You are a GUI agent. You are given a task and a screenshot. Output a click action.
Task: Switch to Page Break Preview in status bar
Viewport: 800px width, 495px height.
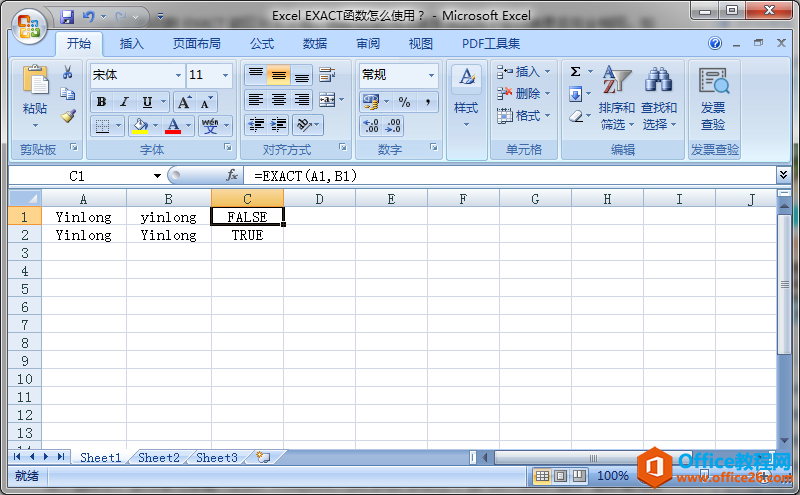coord(579,476)
